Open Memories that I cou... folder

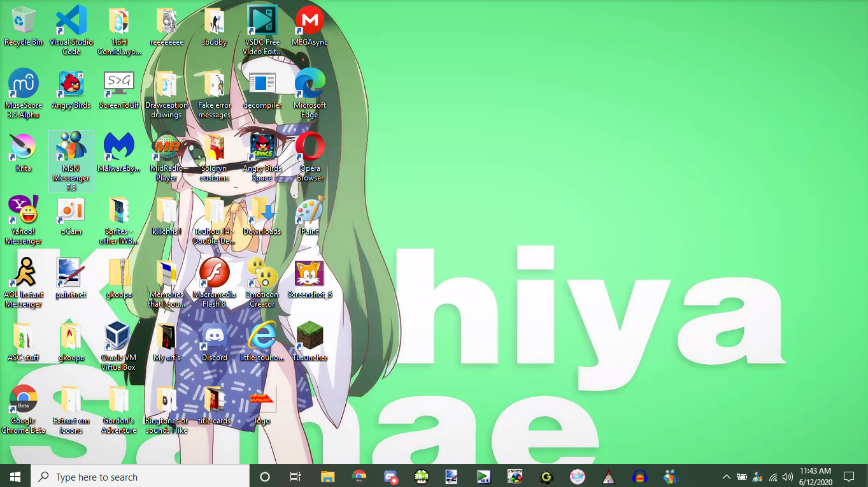pyautogui.click(x=167, y=283)
